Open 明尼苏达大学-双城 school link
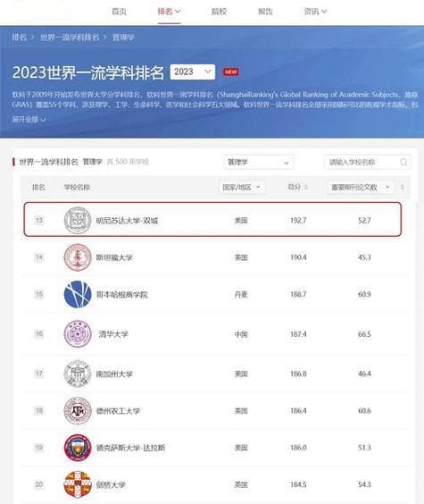The height and width of the screenshot is (504, 424). pyautogui.click(x=127, y=221)
